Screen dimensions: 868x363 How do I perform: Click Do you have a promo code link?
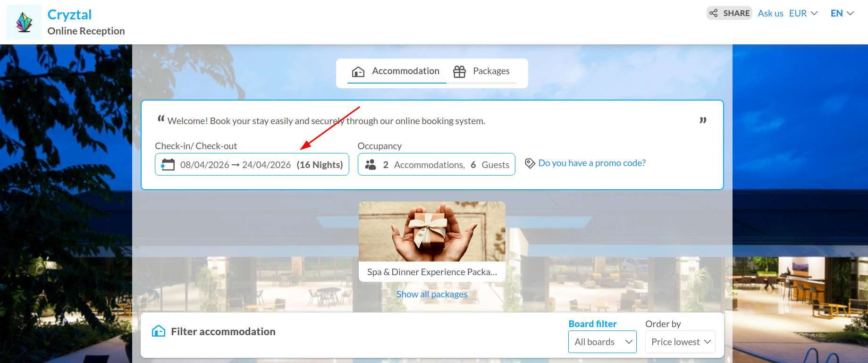592,163
